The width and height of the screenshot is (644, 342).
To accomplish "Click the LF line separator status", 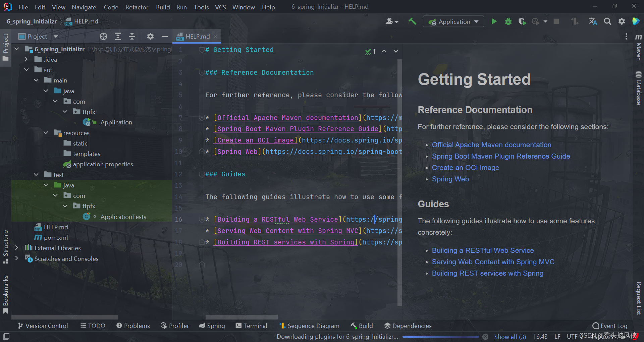I will 557,337.
